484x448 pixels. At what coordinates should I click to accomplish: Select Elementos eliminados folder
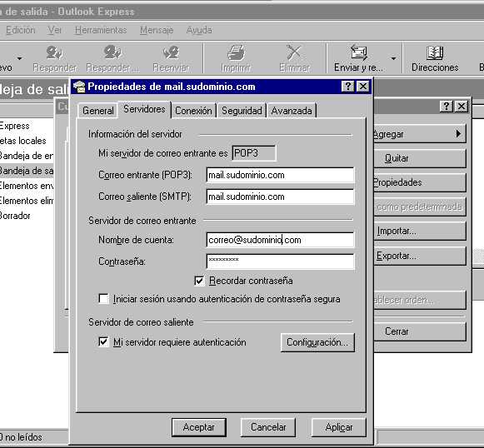[x=26, y=201]
